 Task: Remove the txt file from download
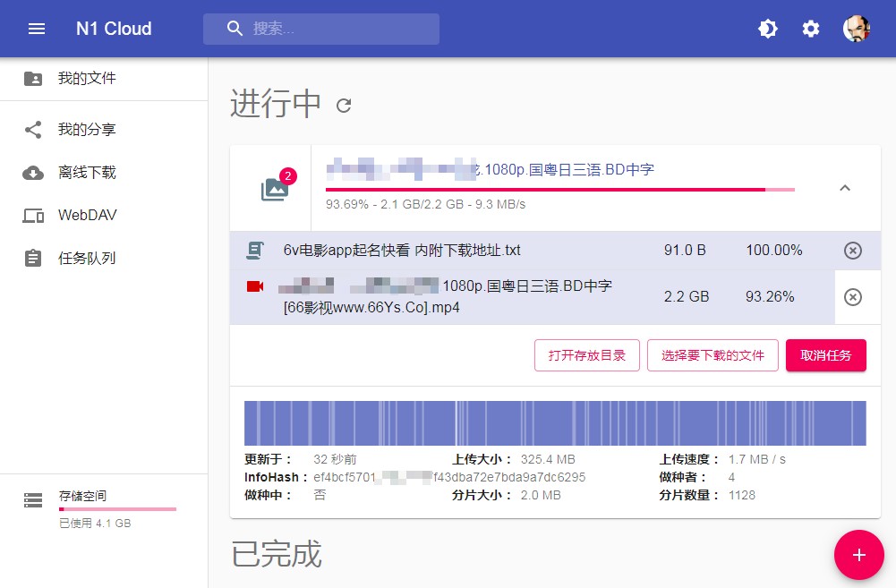click(x=853, y=251)
